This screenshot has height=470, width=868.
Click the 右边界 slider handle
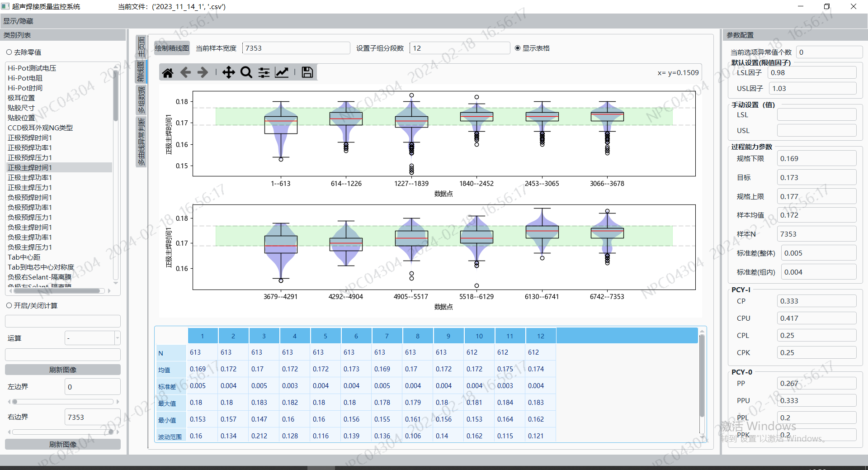pos(111,432)
